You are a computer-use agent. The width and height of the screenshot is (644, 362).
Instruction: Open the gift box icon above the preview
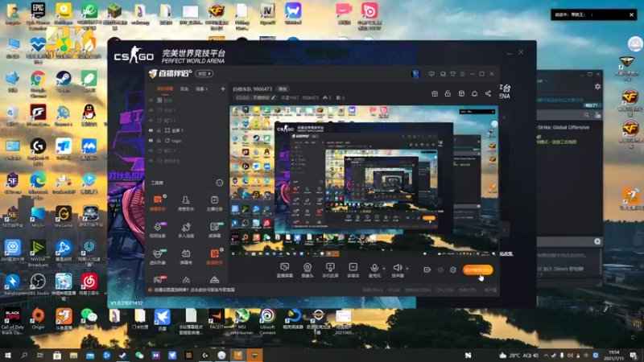(435, 93)
